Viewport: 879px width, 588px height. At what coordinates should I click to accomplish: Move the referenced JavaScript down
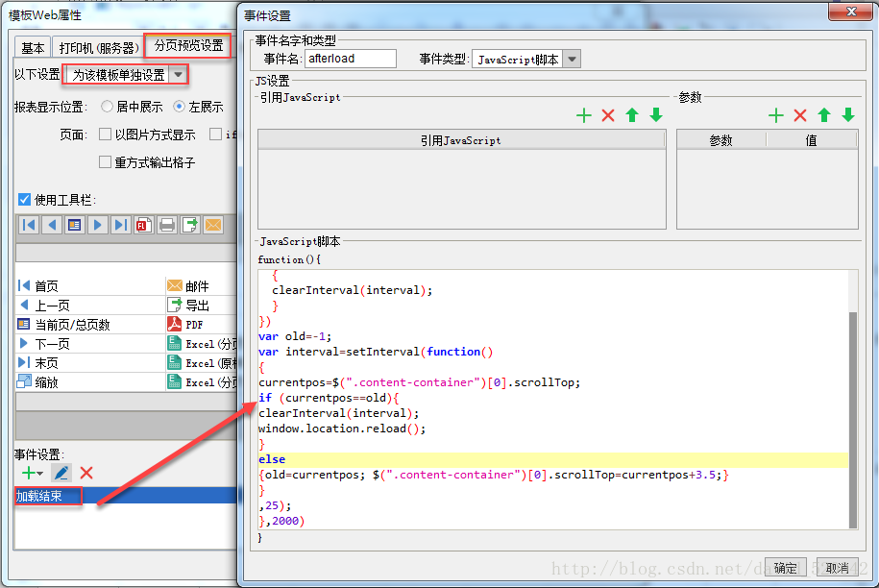(656, 115)
